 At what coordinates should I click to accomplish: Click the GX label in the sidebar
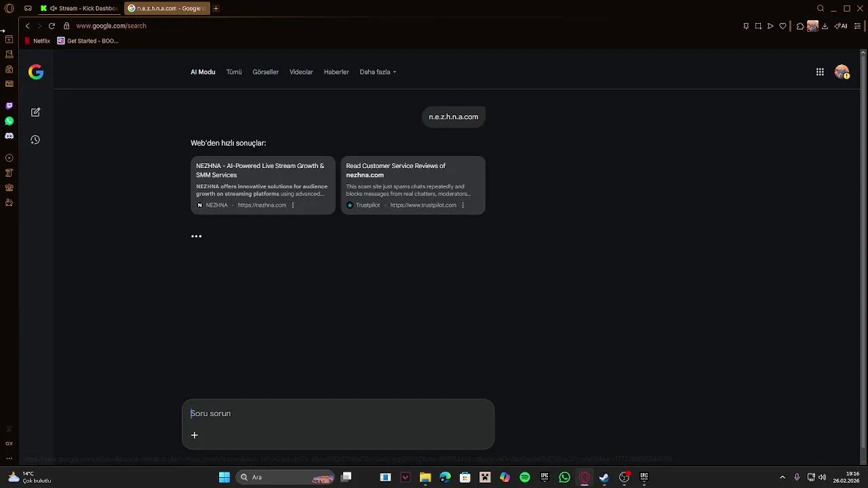tap(9, 443)
